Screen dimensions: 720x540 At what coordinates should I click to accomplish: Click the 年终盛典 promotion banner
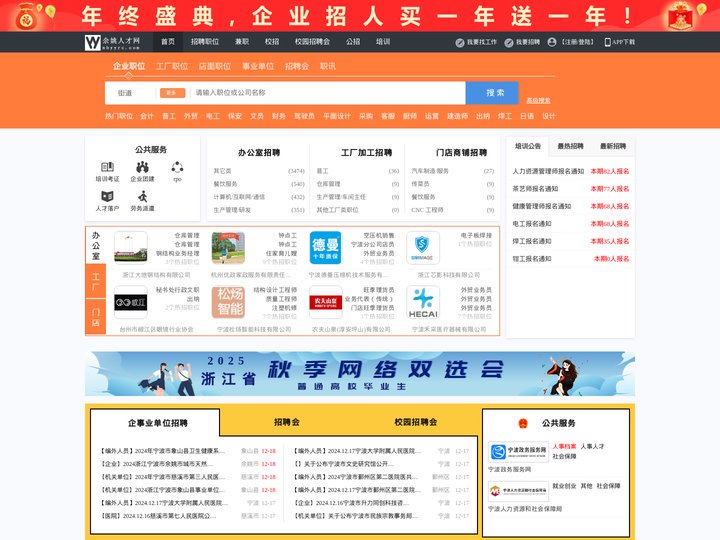(360, 16)
